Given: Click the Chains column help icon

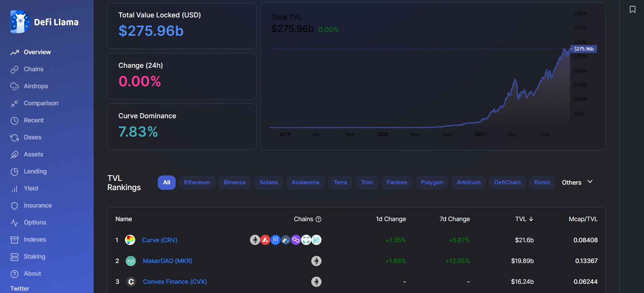Looking at the screenshot, I should click(x=318, y=219).
